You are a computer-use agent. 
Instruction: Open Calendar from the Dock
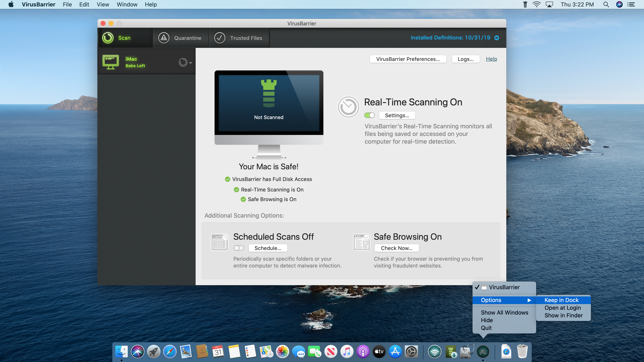click(x=218, y=352)
